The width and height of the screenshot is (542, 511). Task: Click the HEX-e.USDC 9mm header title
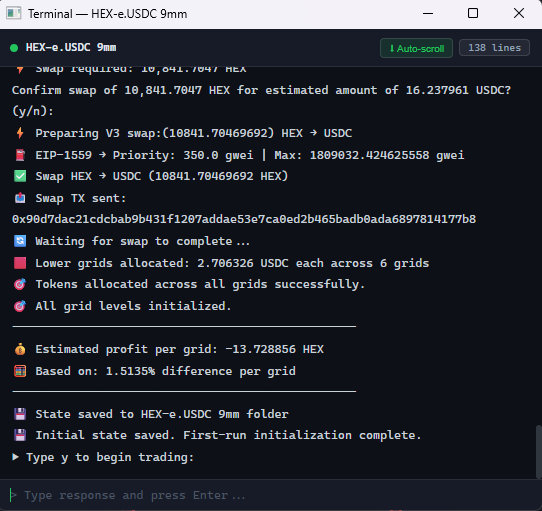coord(71,47)
